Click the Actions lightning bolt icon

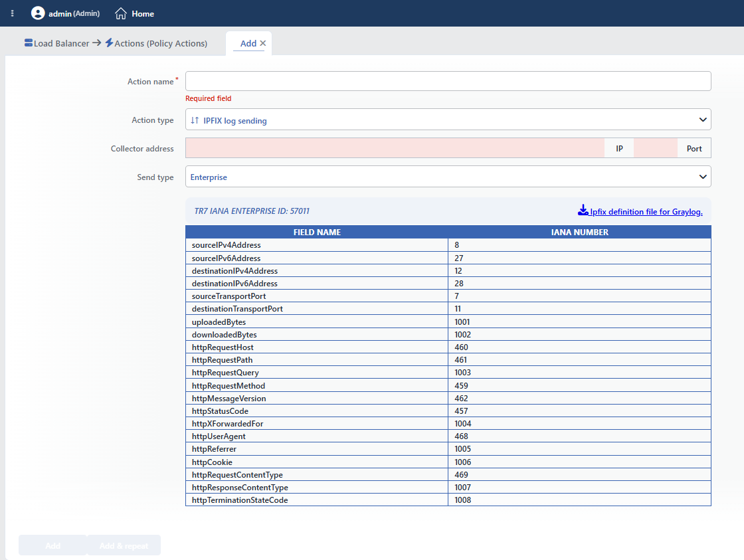pos(109,43)
